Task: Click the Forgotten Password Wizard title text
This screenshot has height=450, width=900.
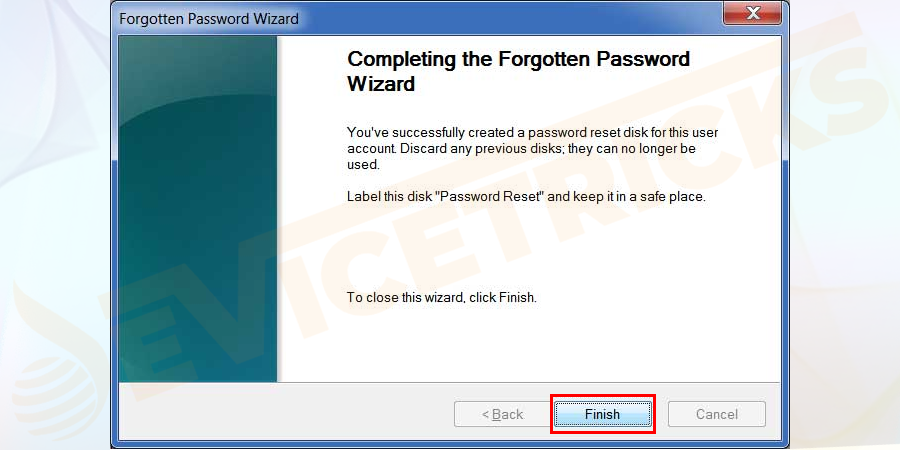Action: click(x=209, y=18)
